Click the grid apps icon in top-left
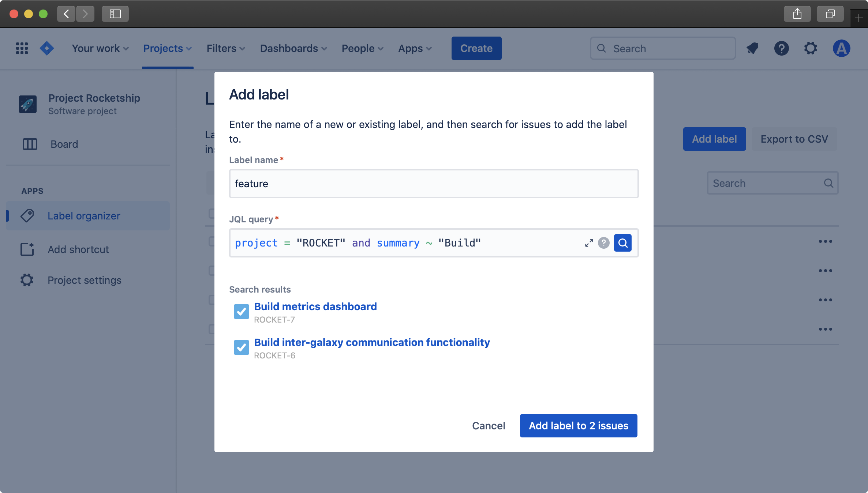868x493 pixels. (22, 48)
